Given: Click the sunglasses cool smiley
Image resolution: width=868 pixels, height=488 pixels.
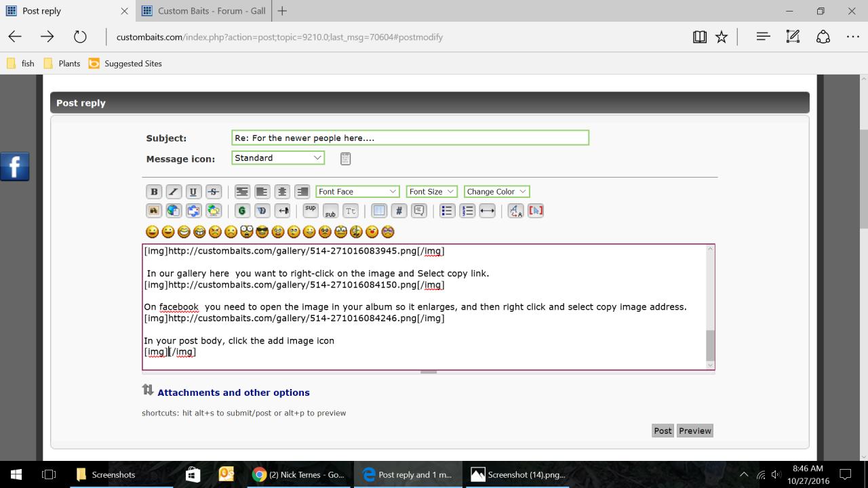Looking at the screenshot, I should point(262,232).
